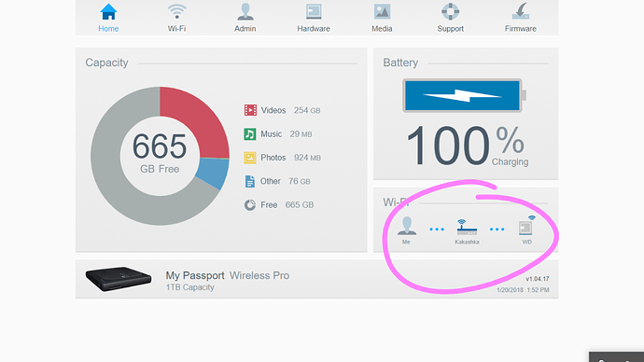Click the '254 GB' videos value
The width and height of the screenshot is (644, 362).
tap(307, 110)
